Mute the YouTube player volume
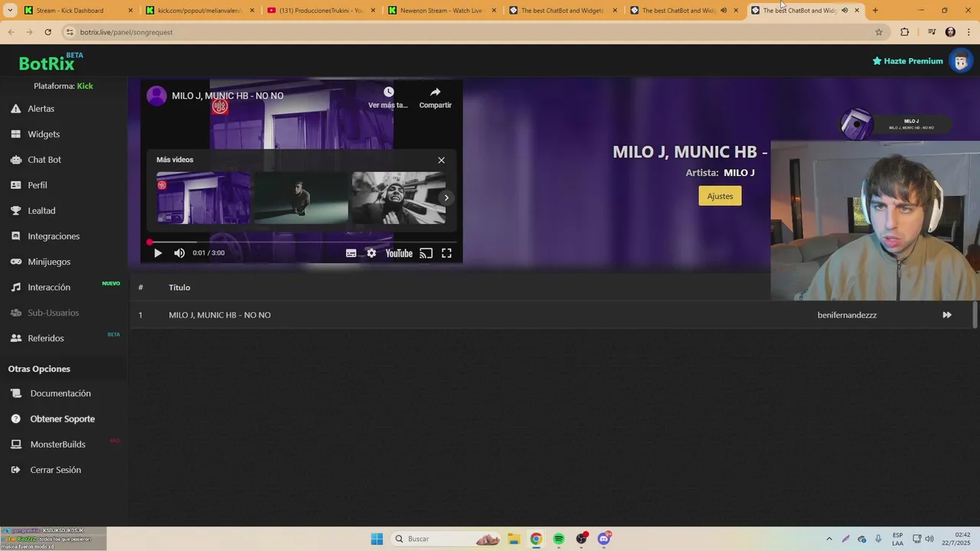This screenshot has width=980, height=551. click(179, 253)
